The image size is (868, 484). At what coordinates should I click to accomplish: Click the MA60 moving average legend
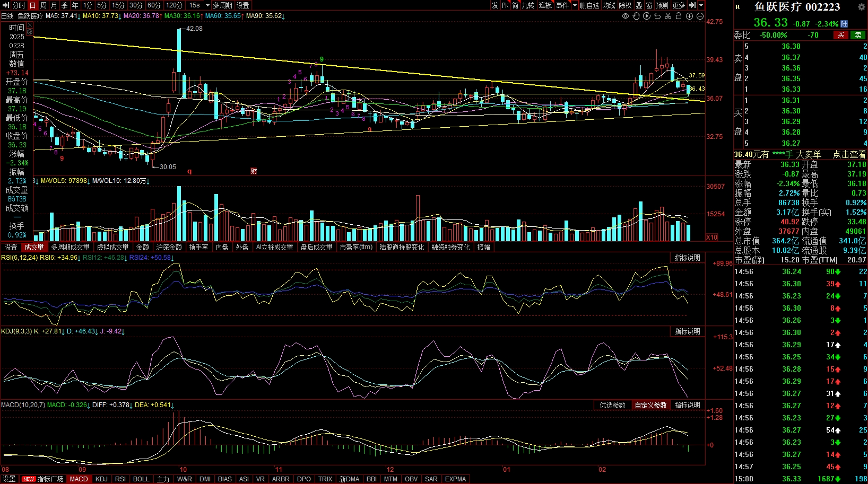click(x=224, y=16)
